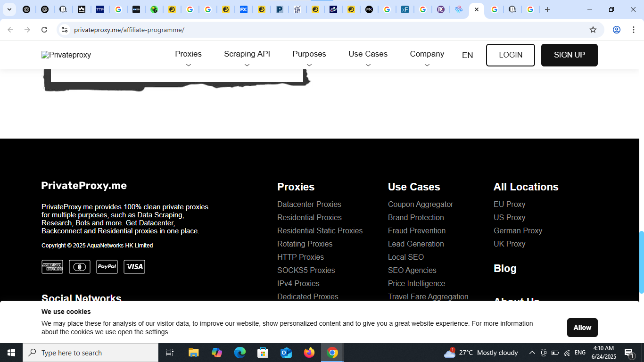Open the Coupon Aggregator link
Screen dimensions: 644x362
coord(421,204)
